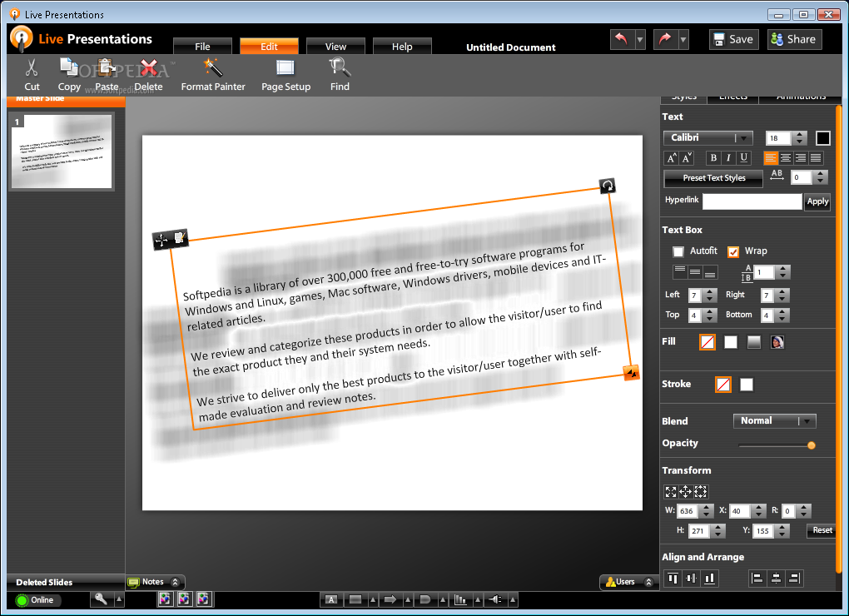Screen dimensions: 849x616
Task: Increase font size with A-up icon
Action: (672, 158)
